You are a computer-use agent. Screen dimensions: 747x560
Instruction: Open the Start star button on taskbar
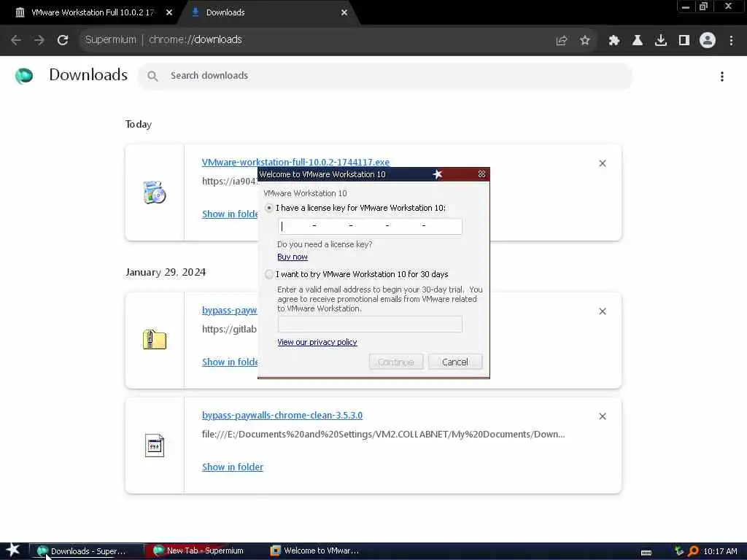(13, 551)
